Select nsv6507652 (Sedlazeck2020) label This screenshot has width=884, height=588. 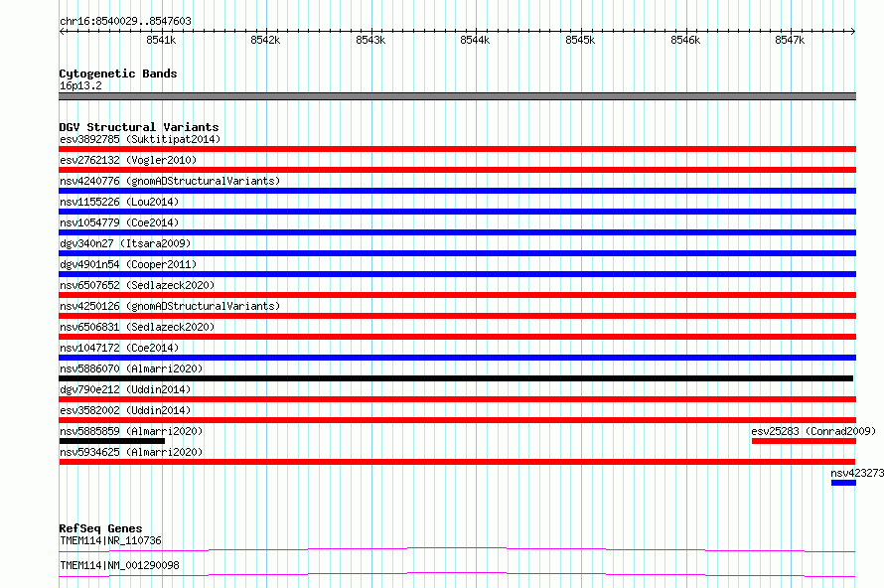point(137,285)
